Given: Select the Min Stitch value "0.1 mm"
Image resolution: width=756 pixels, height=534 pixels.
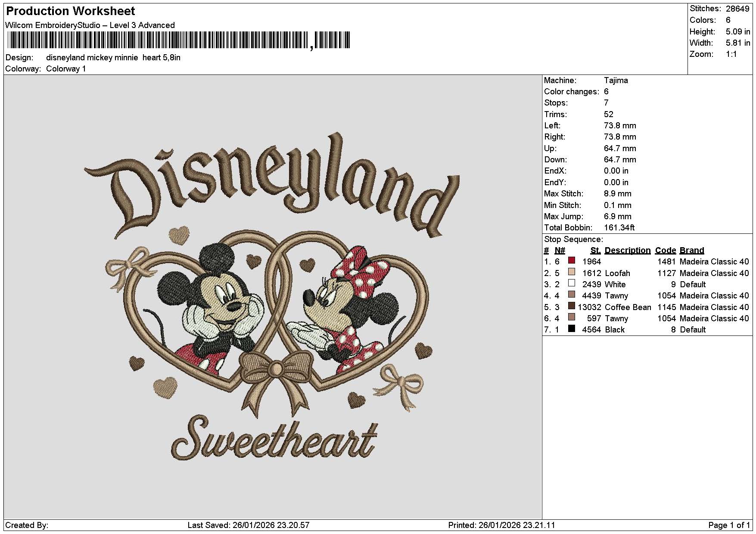Looking at the screenshot, I should [x=618, y=205].
